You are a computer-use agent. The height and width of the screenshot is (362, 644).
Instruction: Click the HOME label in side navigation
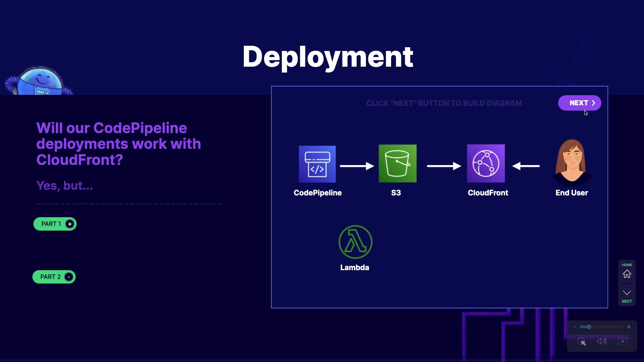coord(627,265)
